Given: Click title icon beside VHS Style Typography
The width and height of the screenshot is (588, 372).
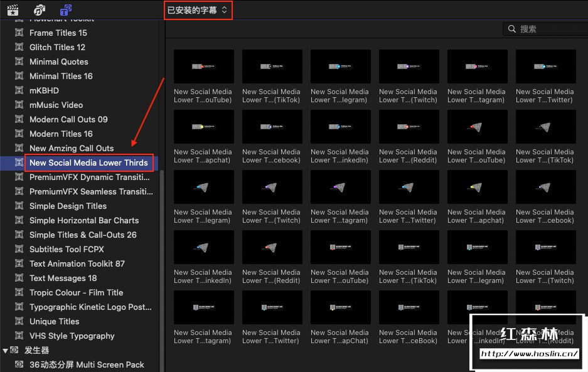Looking at the screenshot, I should tap(19, 336).
